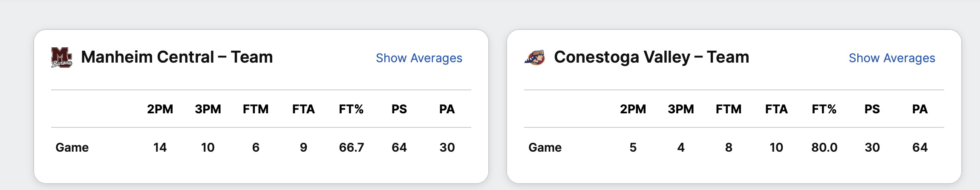Click 2PM column header in Conestoga Valley table
The image size is (980, 190).
(x=633, y=109)
